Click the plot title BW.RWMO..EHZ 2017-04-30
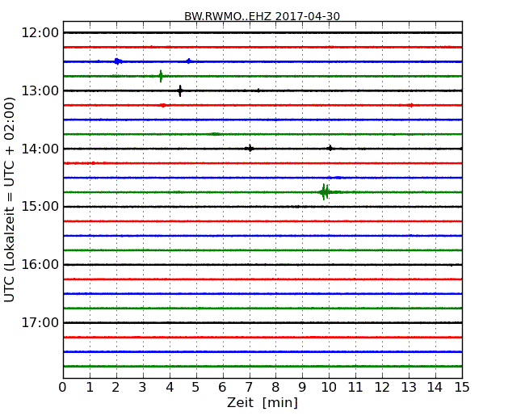Image resolution: width=525 pixels, height=420 pixels. (262, 16)
